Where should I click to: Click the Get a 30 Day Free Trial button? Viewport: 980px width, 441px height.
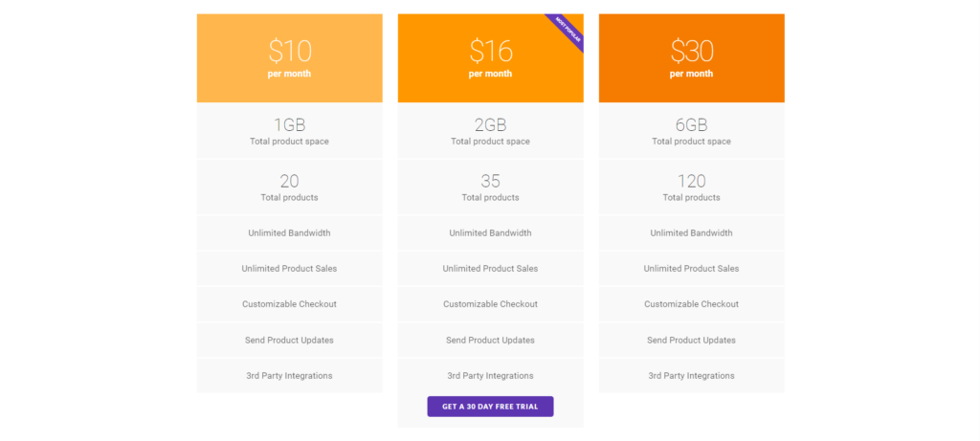[490, 406]
